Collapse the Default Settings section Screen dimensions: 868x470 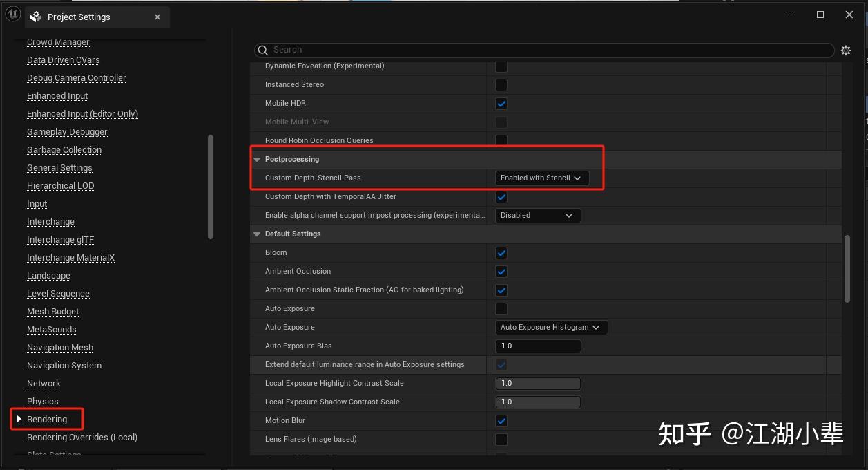[258, 234]
